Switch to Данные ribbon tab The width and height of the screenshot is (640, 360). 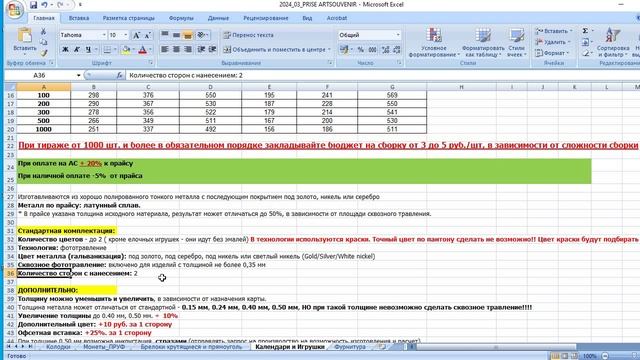click(x=218, y=18)
